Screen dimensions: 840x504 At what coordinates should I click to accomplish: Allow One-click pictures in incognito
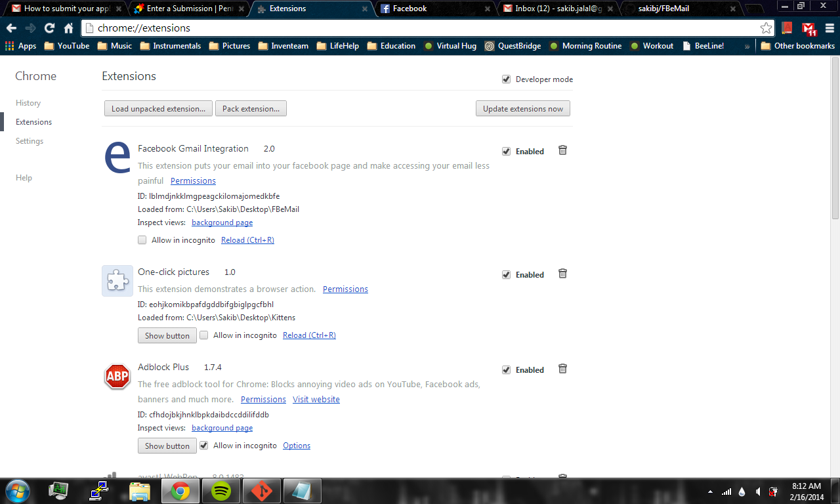[x=203, y=335]
